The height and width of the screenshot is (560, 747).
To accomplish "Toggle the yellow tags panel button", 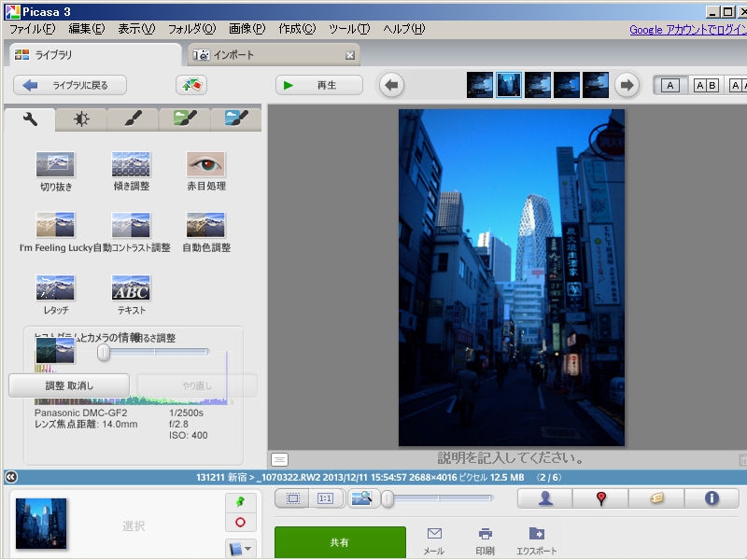I will [x=656, y=499].
